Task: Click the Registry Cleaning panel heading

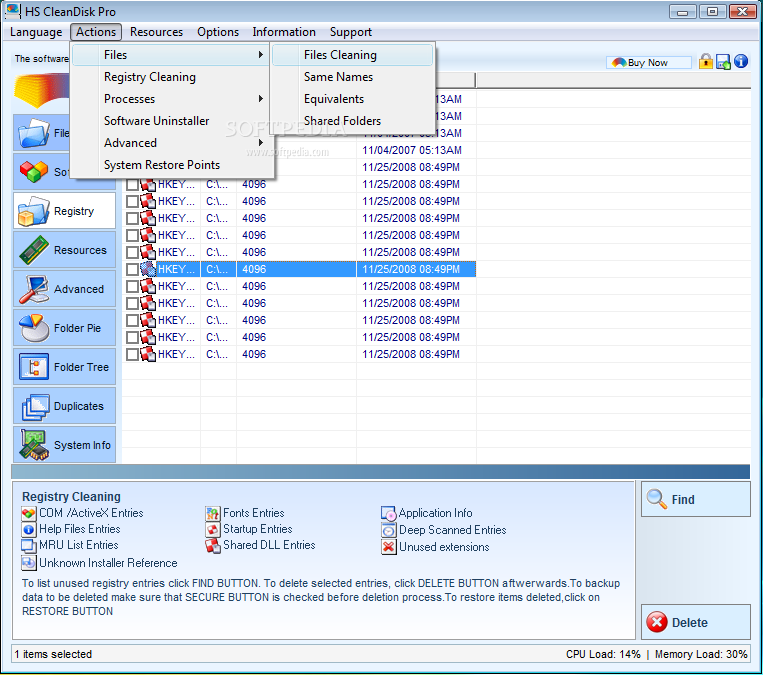Action: coord(71,496)
